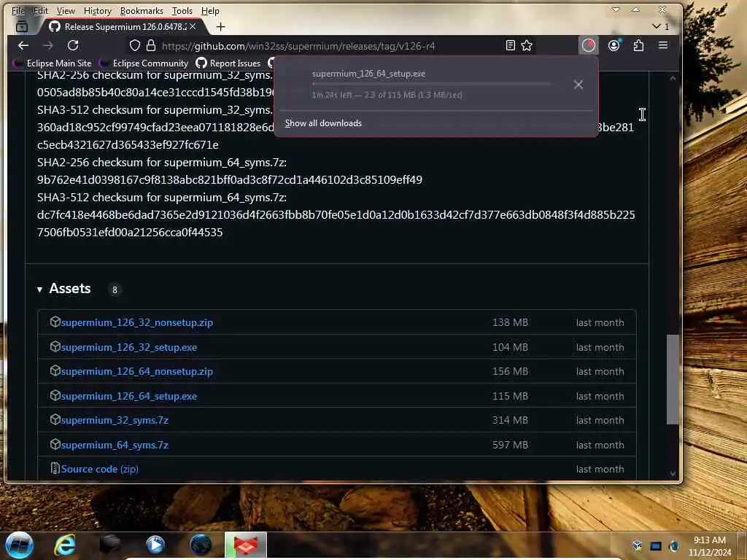Download supermium_126_32_setup.exe
The width and height of the screenshot is (747, 560).
(x=128, y=347)
